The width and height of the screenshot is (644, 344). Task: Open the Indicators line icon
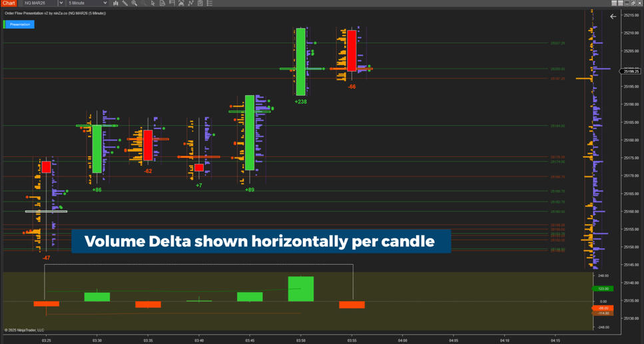click(190, 3)
